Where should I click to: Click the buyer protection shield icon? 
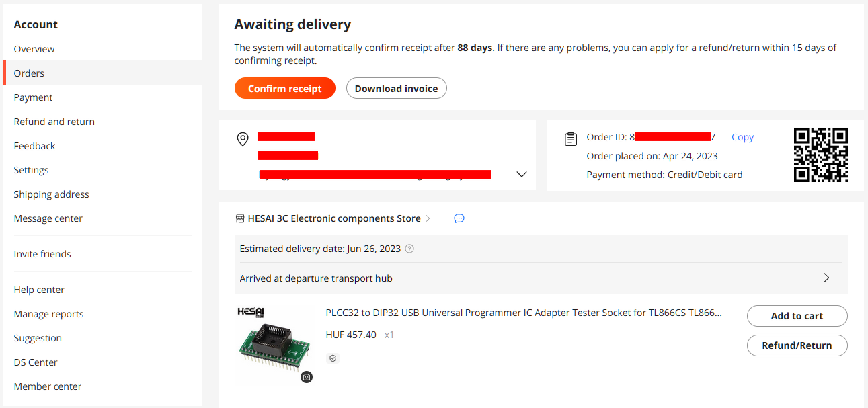click(332, 358)
